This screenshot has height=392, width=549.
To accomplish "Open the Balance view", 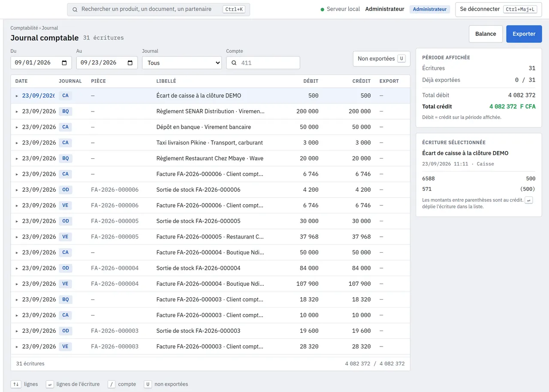I will coord(486,34).
